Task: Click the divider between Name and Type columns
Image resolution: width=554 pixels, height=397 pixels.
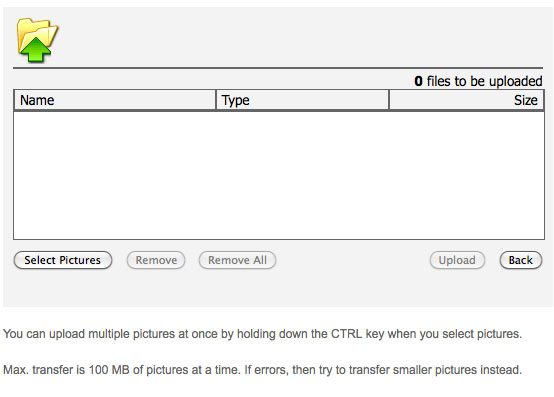Action: point(216,100)
